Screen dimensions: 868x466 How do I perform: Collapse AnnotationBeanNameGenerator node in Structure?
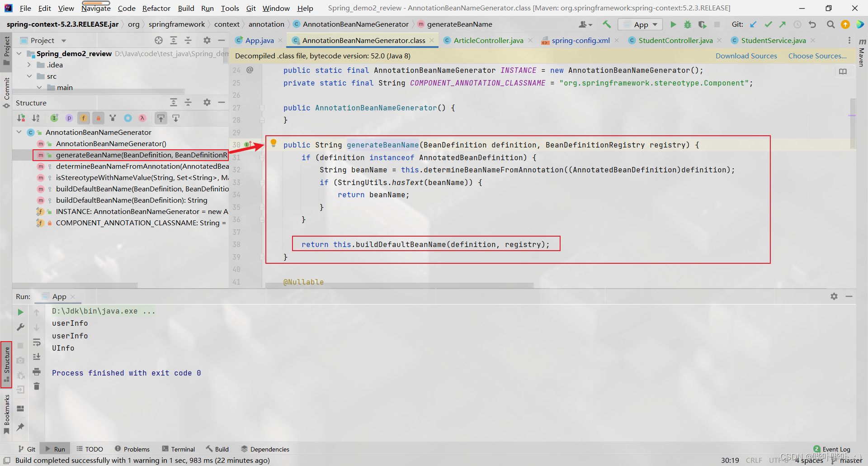(19, 132)
